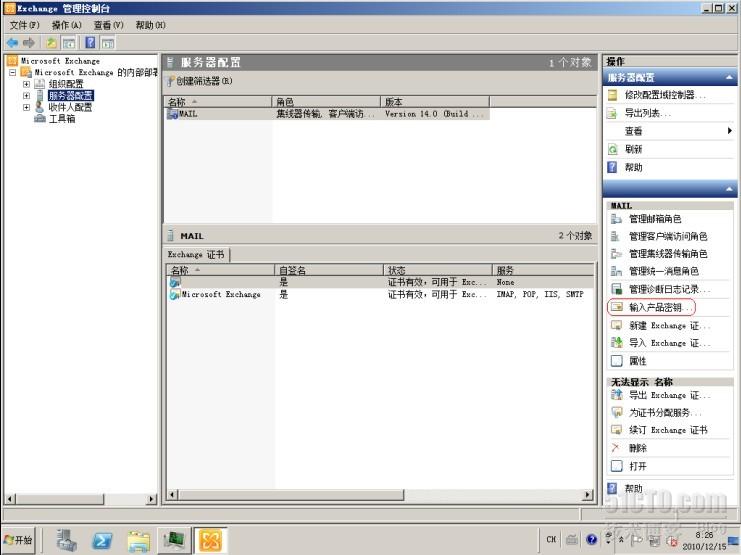The image size is (741, 555).
Task: Click the 导出 Exchange 证书 icon
Action: pos(616,395)
